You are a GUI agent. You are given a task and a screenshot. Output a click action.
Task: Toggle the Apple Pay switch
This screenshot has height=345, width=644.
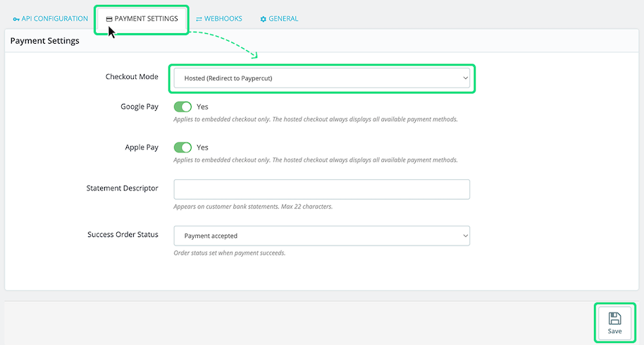click(x=182, y=147)
